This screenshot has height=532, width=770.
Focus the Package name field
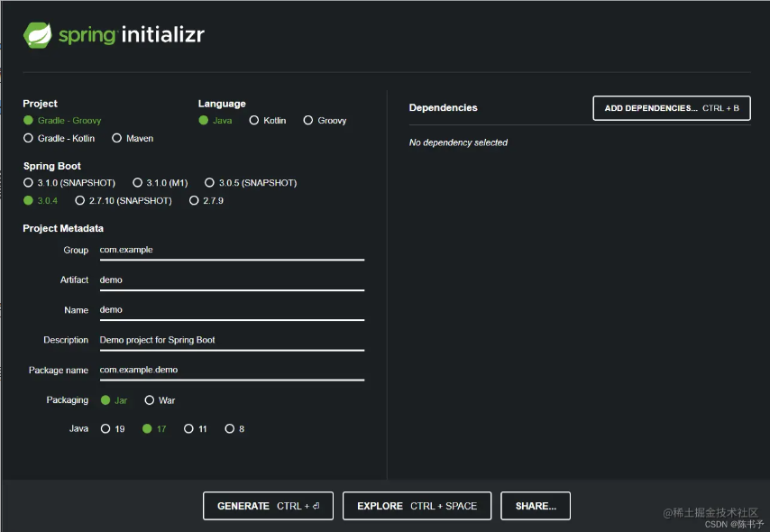coord(232,370)
